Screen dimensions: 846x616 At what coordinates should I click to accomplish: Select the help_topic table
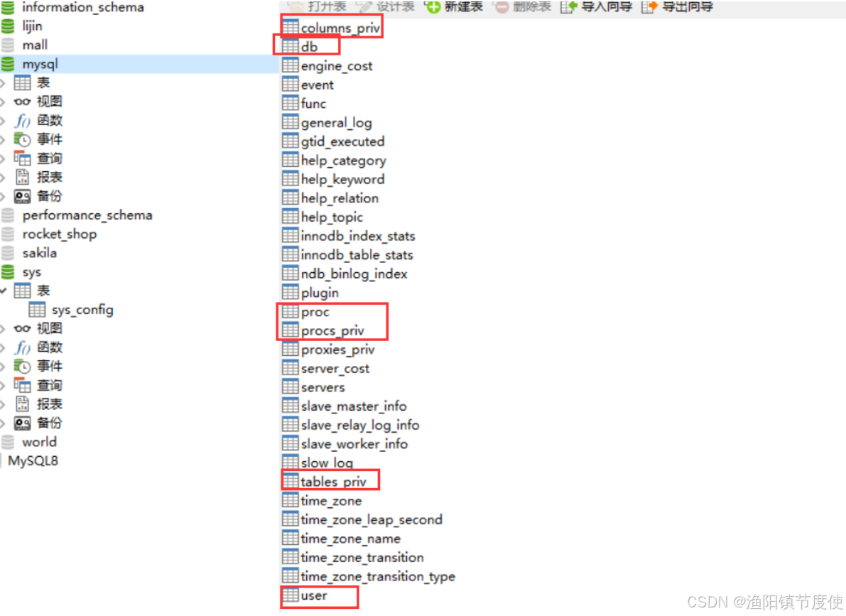pos(332,217)
